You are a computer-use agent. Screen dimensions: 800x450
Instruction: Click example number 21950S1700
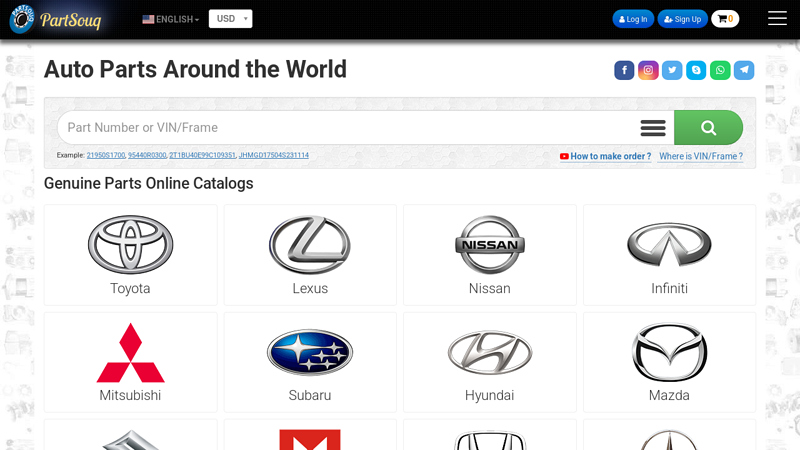coord(106,155)
